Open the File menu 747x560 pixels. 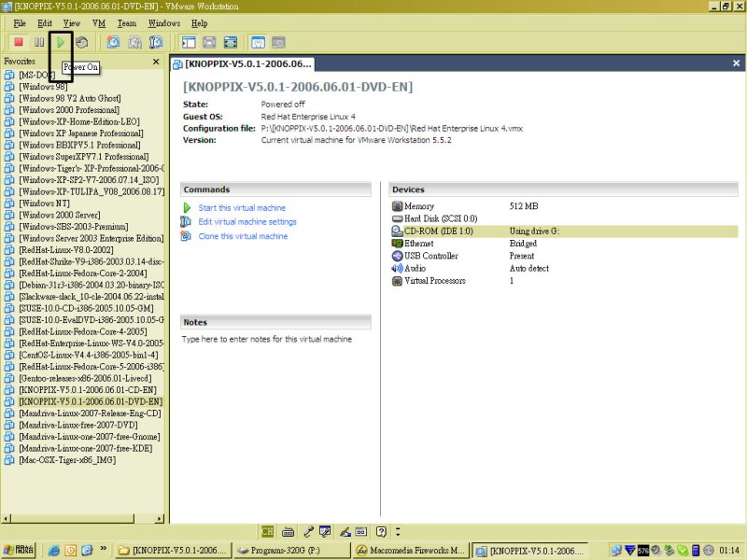(20, 22)
